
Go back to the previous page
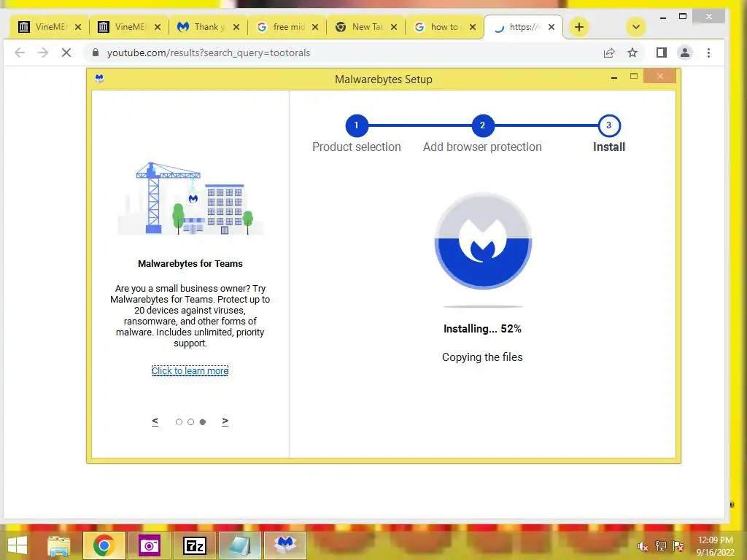pos(20,52)
